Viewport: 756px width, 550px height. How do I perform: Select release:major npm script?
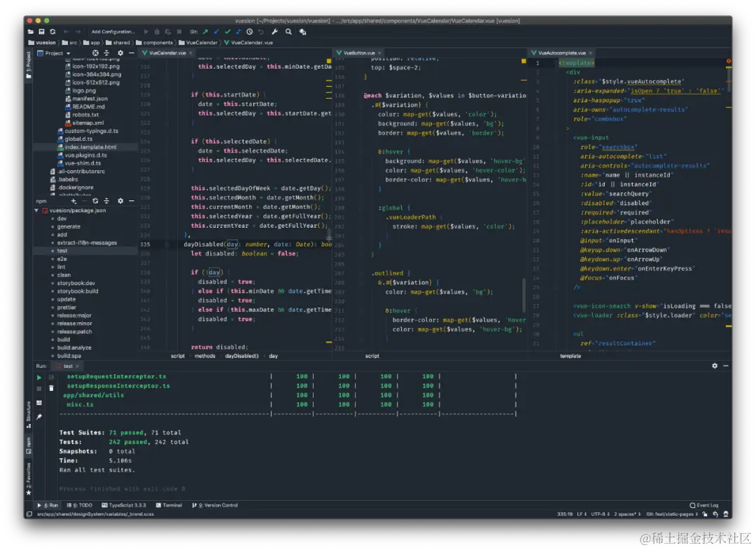pos(74,315)
